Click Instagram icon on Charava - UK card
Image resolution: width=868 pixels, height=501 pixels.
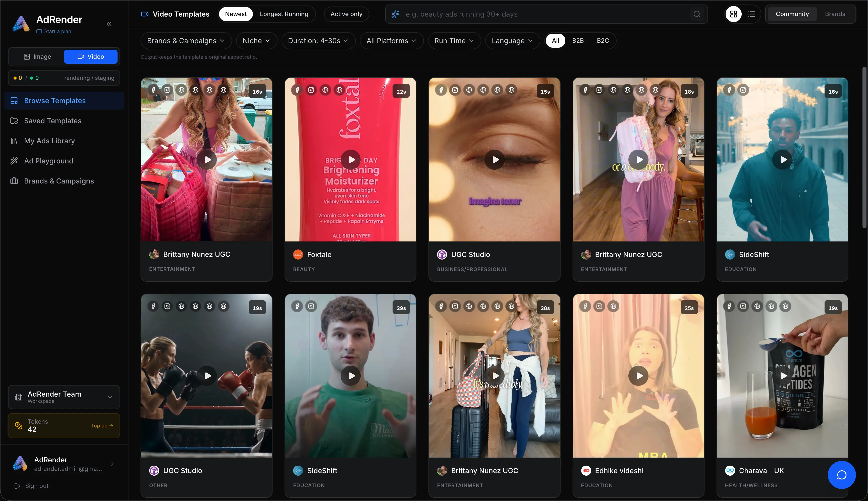743,306
